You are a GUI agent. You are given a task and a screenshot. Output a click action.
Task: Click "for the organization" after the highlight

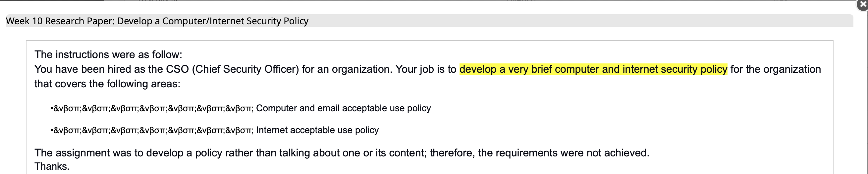click(x=776, y=69)
